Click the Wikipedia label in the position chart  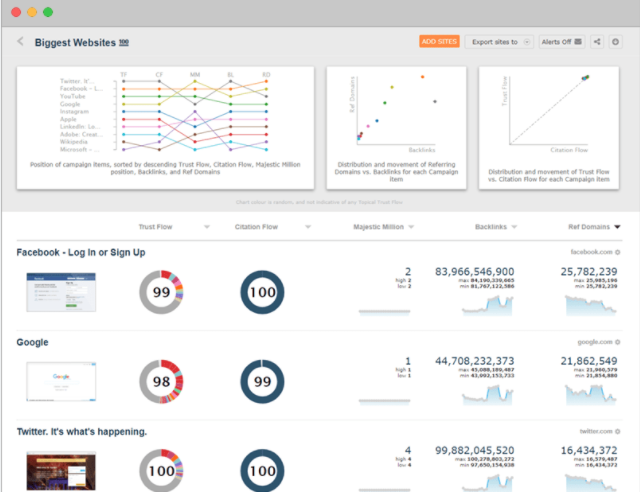click(73, 142)
